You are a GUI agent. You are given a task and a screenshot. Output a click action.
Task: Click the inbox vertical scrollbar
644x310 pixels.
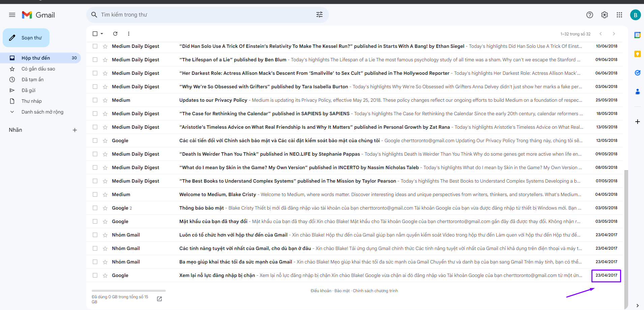(626, 239)
